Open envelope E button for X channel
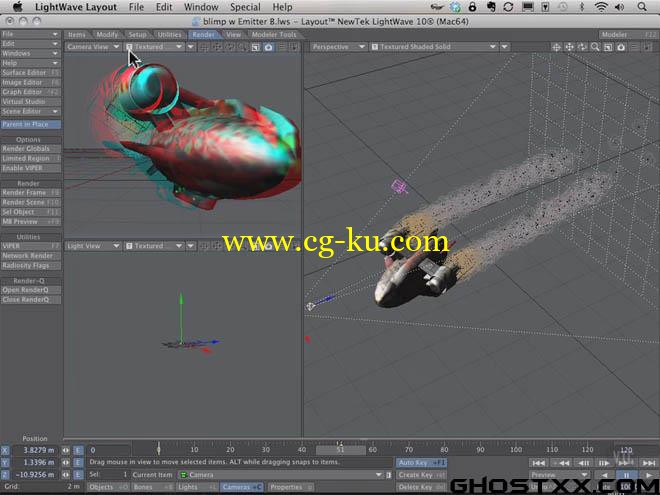This screenshot has height=495, width=660. pos(78,450)
